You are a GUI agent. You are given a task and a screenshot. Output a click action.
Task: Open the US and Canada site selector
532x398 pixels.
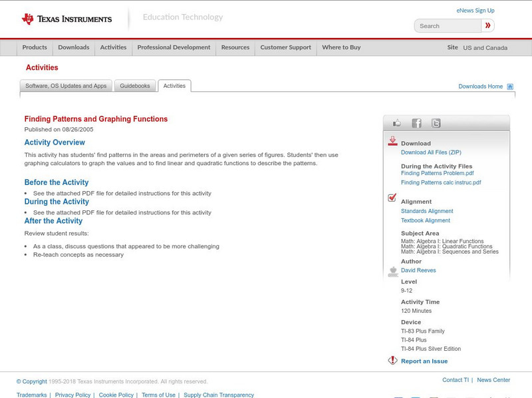coord(485,48)
